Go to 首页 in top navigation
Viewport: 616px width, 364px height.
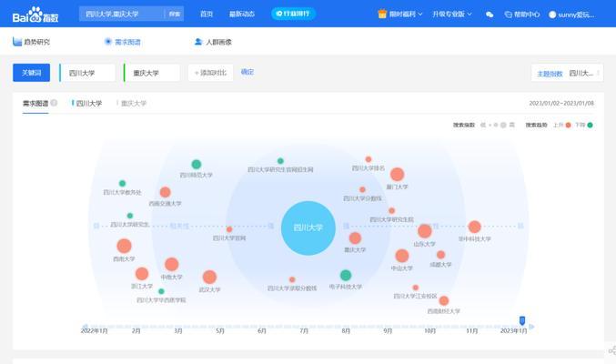coord(207,14)
